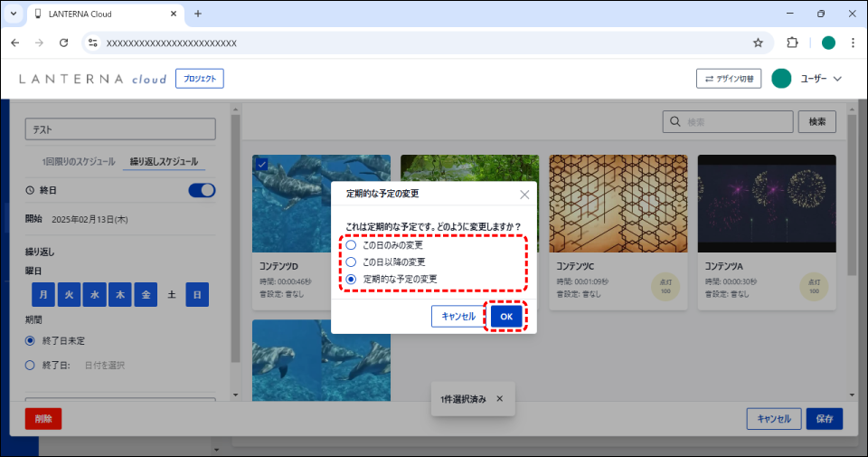This screenshot has height=457, width=868.
Task: Open the browser extensions puzzle icon
Action: pyautogui.click(x=793, y=43)
